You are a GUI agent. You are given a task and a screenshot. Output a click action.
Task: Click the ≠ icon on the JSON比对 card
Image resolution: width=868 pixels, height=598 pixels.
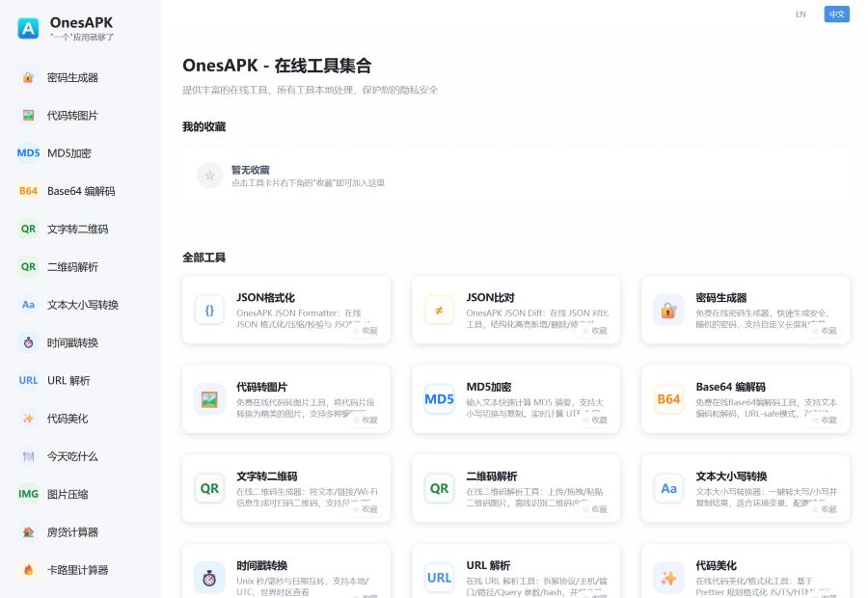[439, 311]
